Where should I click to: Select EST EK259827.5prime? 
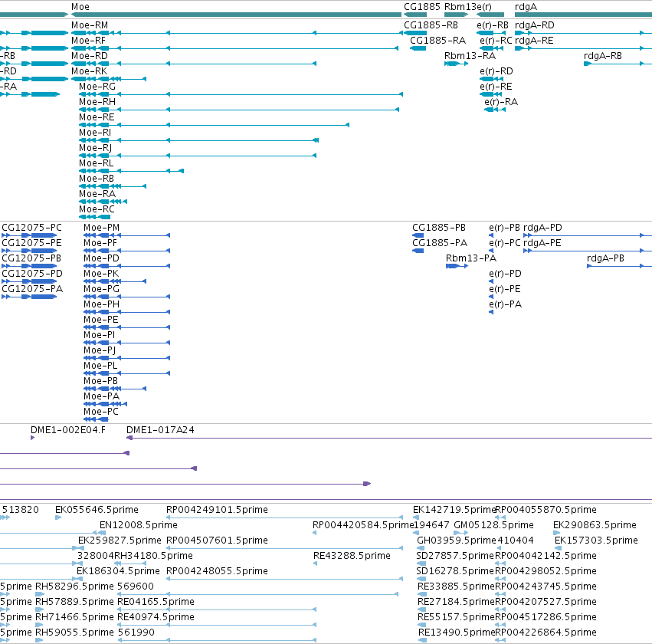(x=120, y=540)
